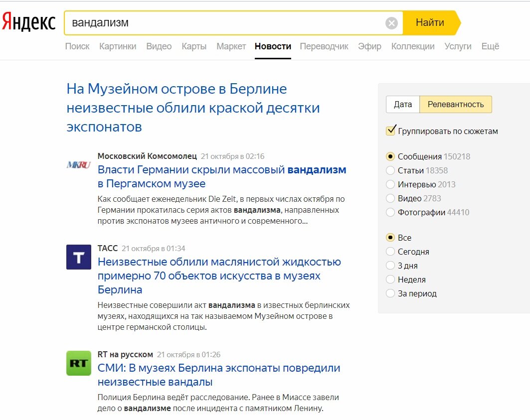This screenshot has height=420, width=530.
Task: Select the Сообщения radio button
Action: pos(390,156)
